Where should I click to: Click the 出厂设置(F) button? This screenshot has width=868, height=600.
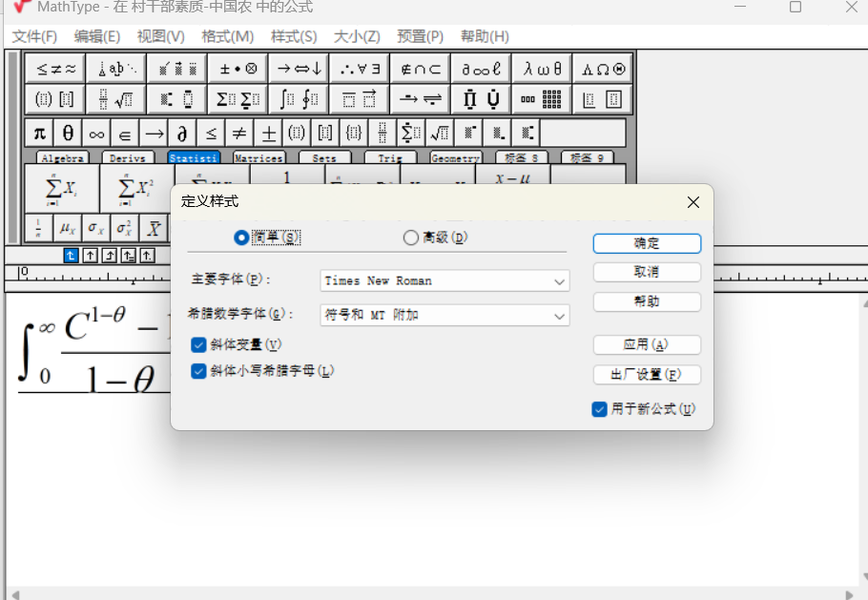647,375
